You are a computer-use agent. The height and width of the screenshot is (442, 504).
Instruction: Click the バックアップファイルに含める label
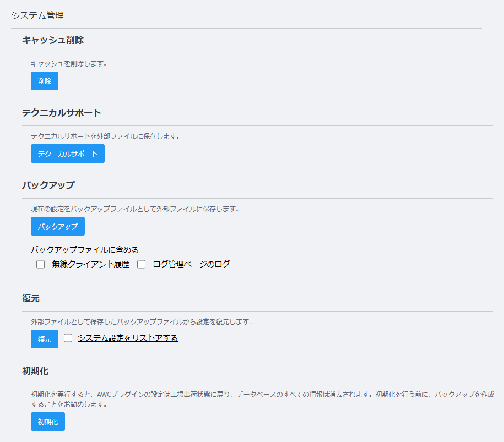pos(84,249)
